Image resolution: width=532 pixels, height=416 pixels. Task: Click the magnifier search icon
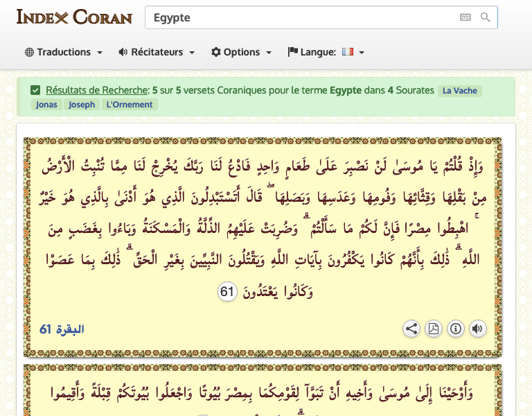486,17
